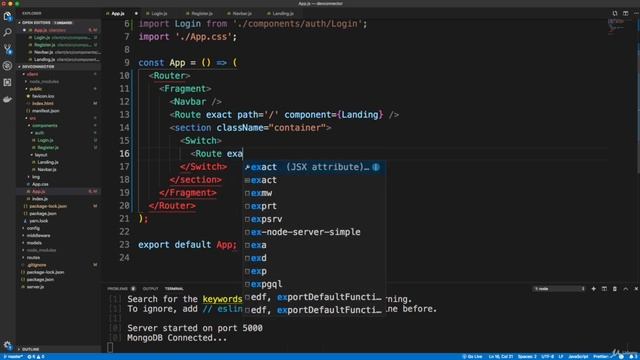Collapse the components folder
The height and width of the screenshot is (360, 640).
(45, 126)
